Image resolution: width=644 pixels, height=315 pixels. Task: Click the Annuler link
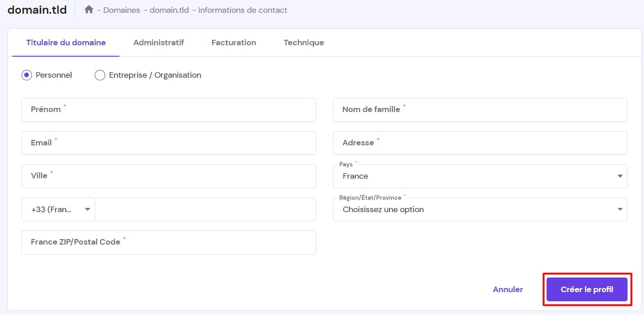pos(508,289)
